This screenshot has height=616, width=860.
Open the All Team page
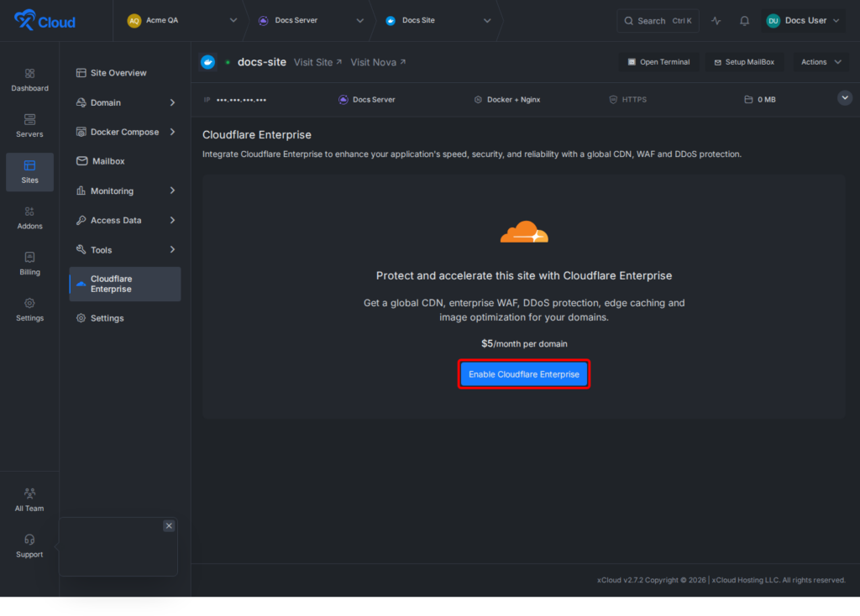tap(29, 500)
